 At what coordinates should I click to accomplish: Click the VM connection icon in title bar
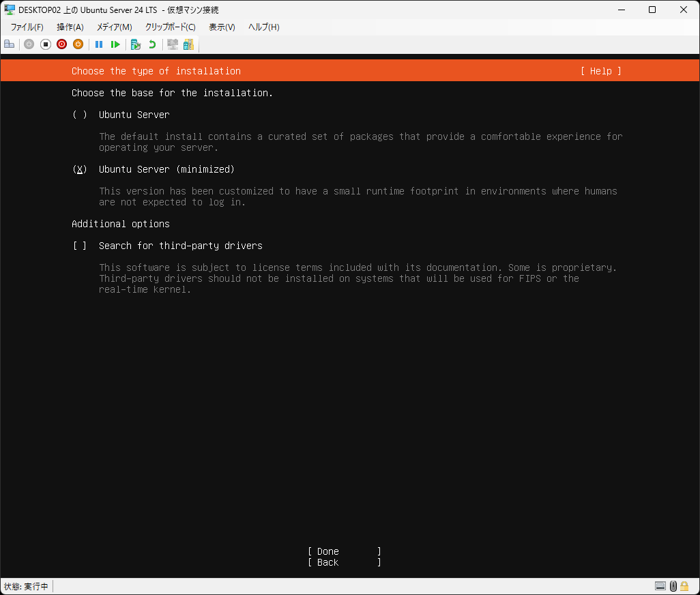[x=10, y=10]
